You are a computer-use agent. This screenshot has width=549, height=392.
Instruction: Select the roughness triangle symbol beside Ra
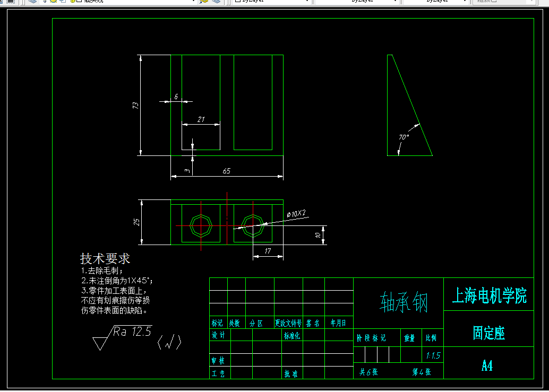pos(100,343)
